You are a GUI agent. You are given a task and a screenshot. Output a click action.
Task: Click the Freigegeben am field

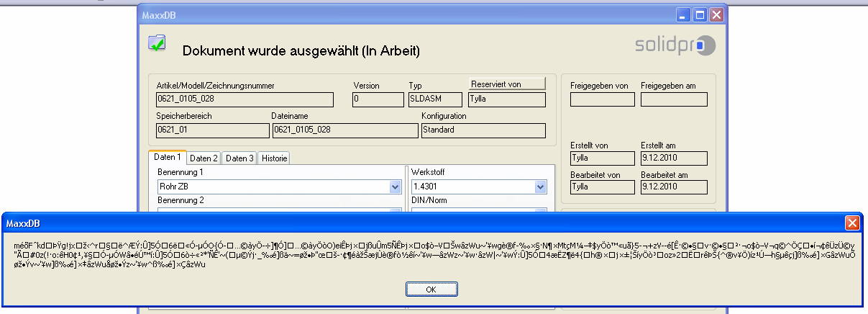[674, 99]
